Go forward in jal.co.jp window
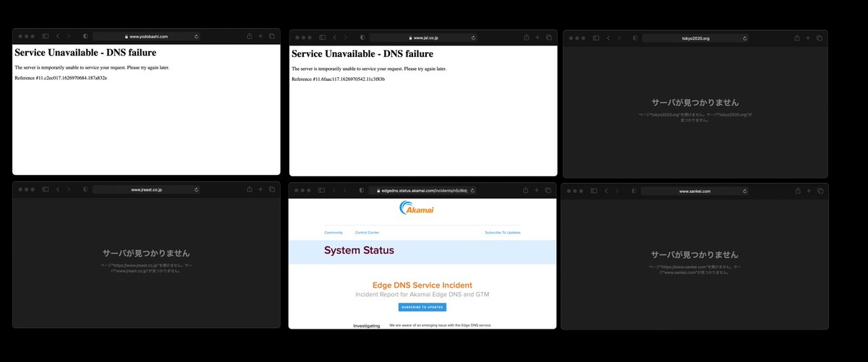Viewport: 868px width, 362px height. coord(345,38)
